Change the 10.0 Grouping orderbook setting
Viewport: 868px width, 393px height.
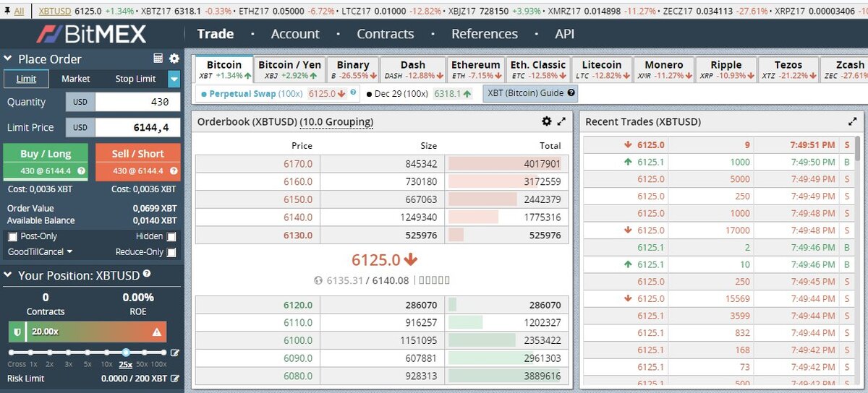click(x=337, y=122)
